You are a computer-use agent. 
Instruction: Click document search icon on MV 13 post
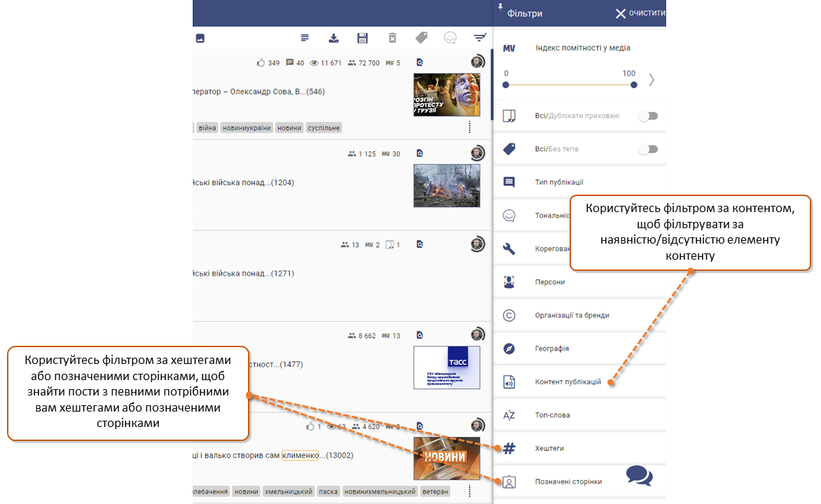coord(420,335)
